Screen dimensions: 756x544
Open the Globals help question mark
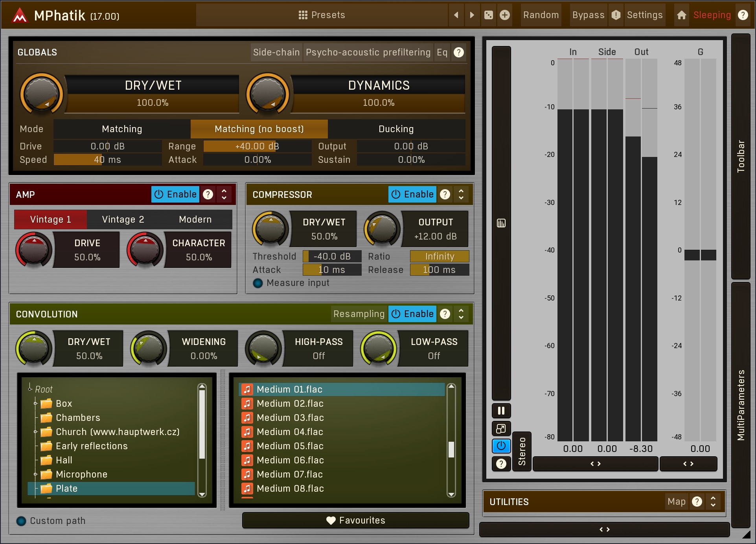click(x=459, y=52)
